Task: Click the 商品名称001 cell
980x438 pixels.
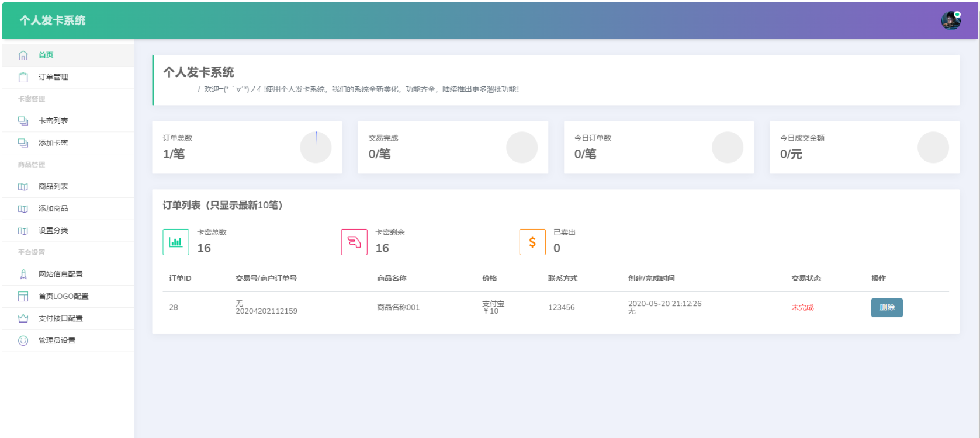Action: (x=399, y=308)
